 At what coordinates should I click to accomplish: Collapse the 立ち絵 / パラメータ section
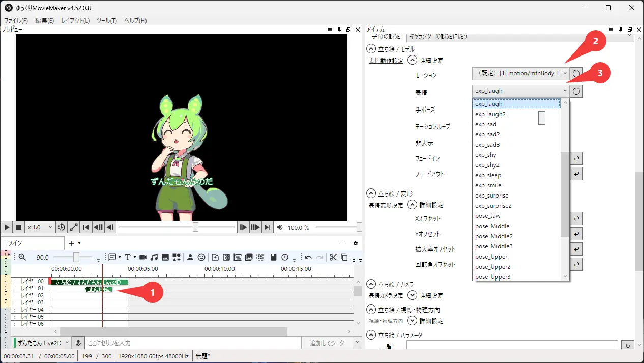pyautogui.click(x=371, y=335)
